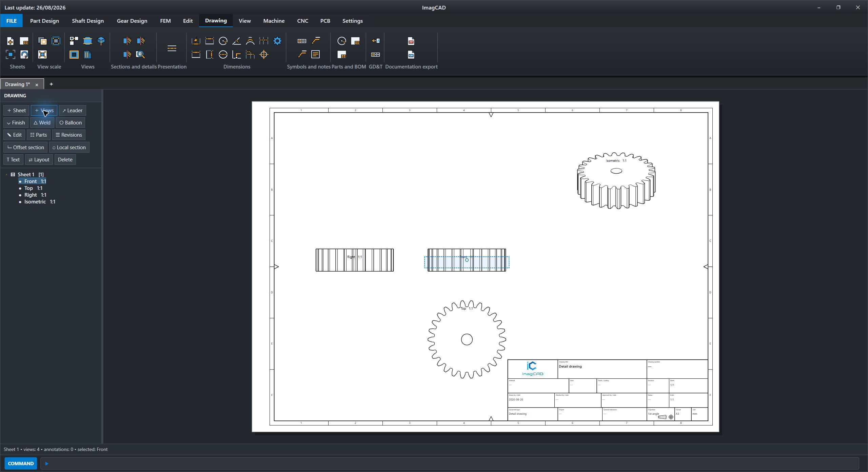Click the Balloon button
The width and height of the screenshot is (868, 472).
click(71, 122)
